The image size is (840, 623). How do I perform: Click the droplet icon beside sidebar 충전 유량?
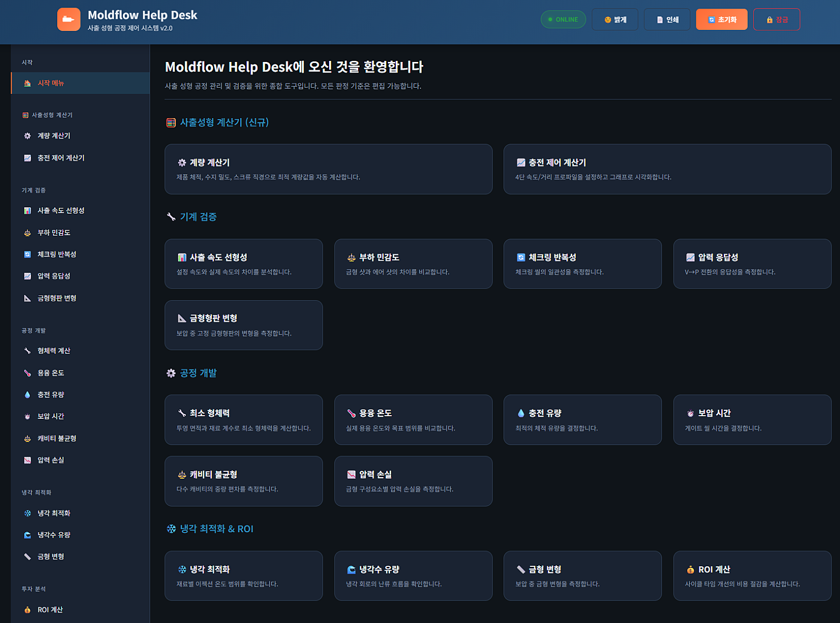tap(27, 395)
